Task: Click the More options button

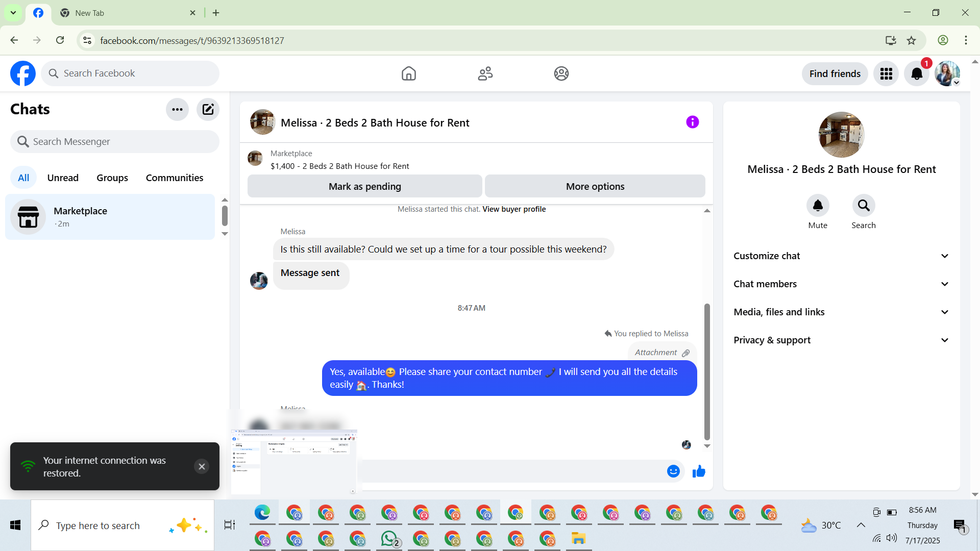Action: tap(595, 186)
